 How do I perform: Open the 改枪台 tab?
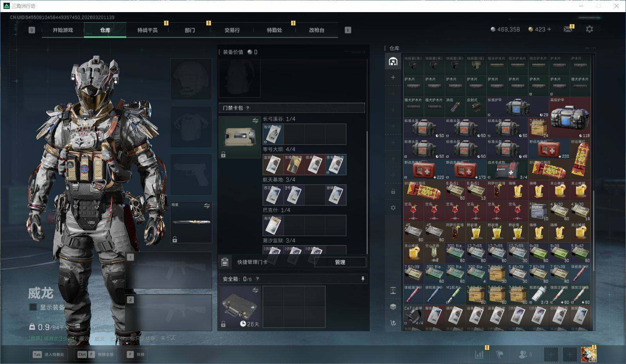317,30
